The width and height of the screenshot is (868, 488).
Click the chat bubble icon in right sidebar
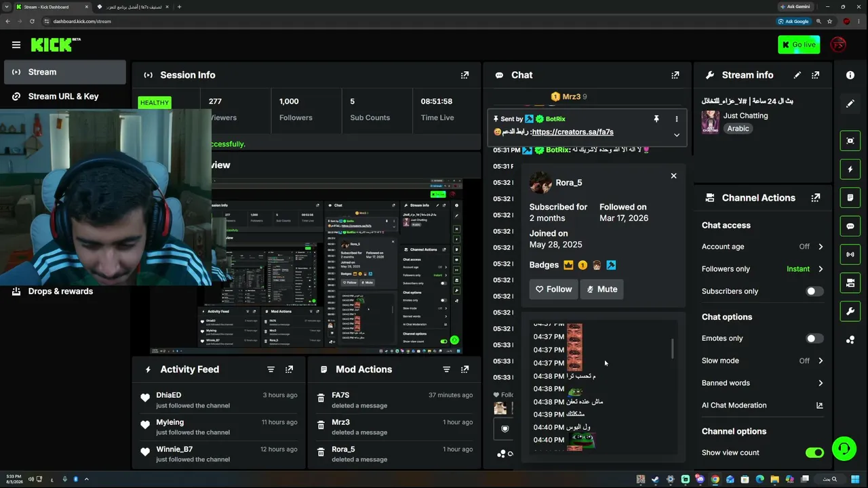[850, 226]
